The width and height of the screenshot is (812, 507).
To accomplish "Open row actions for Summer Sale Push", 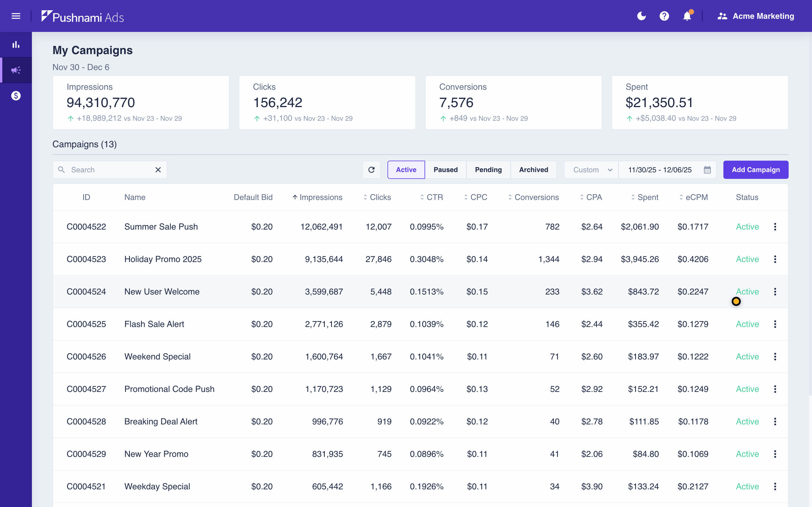I will [775, 227].
